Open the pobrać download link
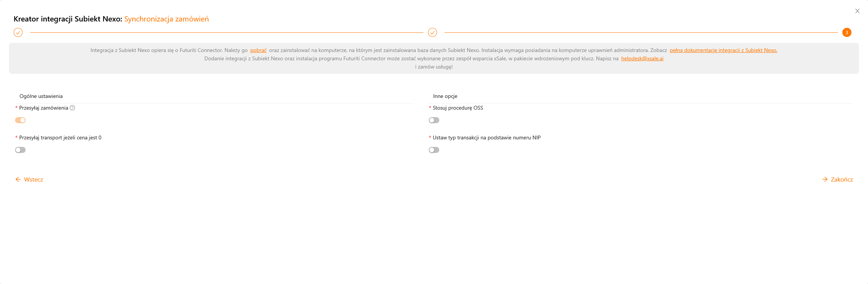The height and width of the screenshot is (284, 868). pyautogui.click(x=258, y=50)
